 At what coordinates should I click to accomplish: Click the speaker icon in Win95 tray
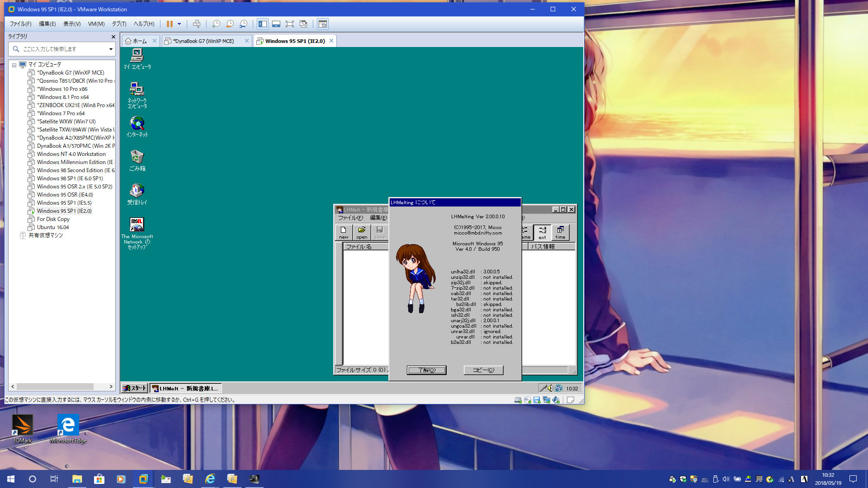click(550, 388)
